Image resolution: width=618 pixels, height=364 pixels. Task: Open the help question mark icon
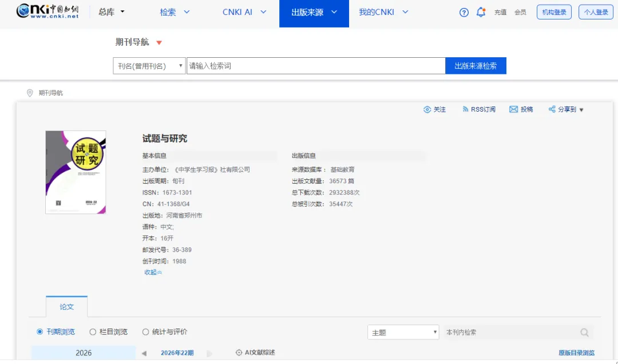464,12
